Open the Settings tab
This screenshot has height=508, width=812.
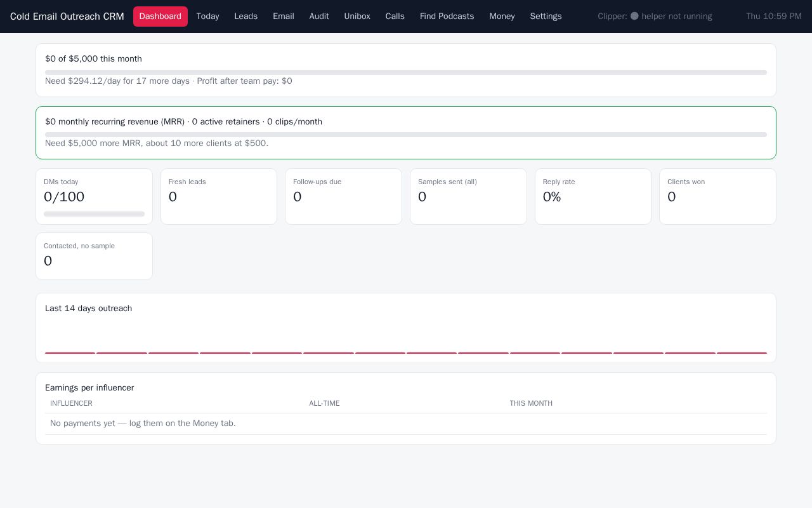546,17
